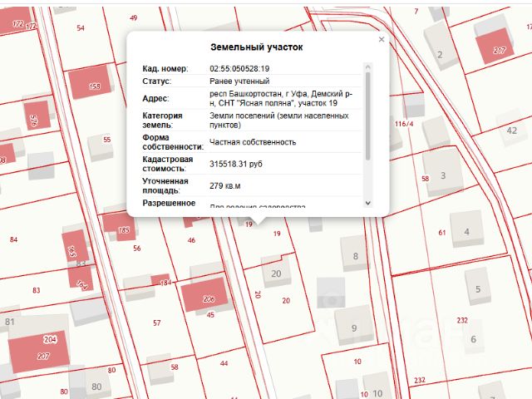Select parcel labeled 46
Screen dimensions: 532x399
coord(191,240)
